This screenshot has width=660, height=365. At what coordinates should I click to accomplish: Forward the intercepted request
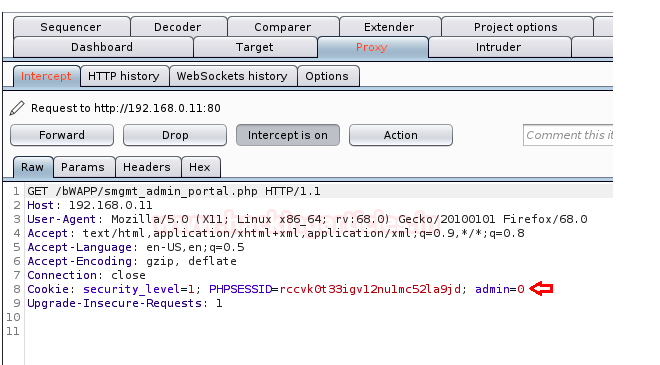(x=62, y=135)
